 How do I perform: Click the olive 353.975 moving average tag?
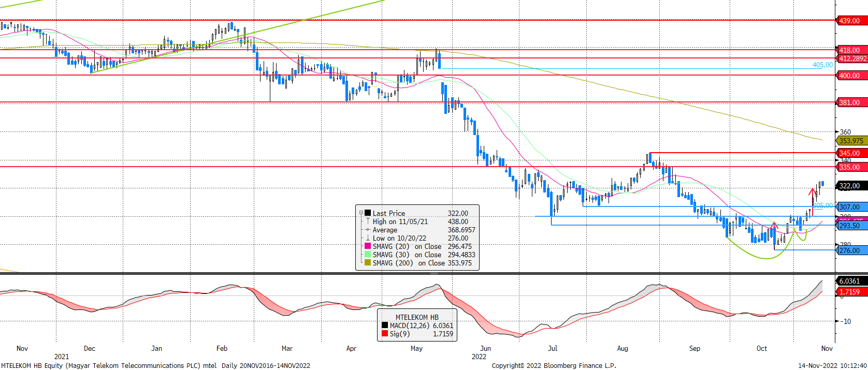tap(852, 141)
